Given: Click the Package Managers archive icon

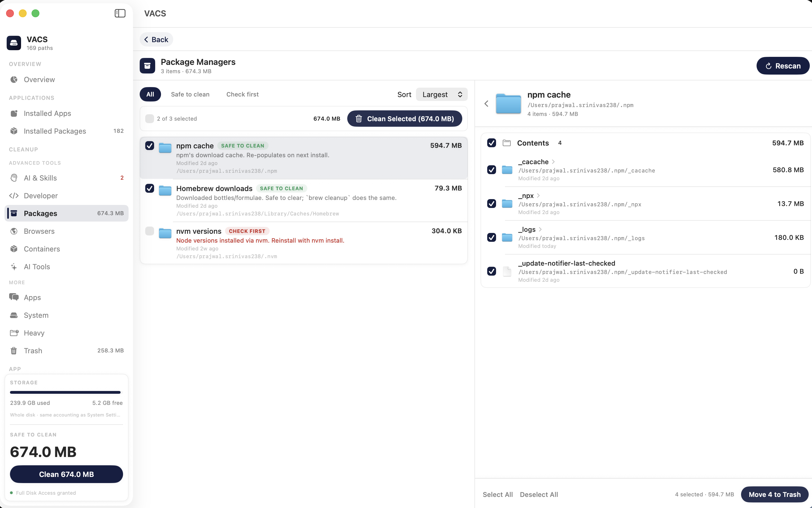Looking at the screenshot, I should tap(147, 66).
